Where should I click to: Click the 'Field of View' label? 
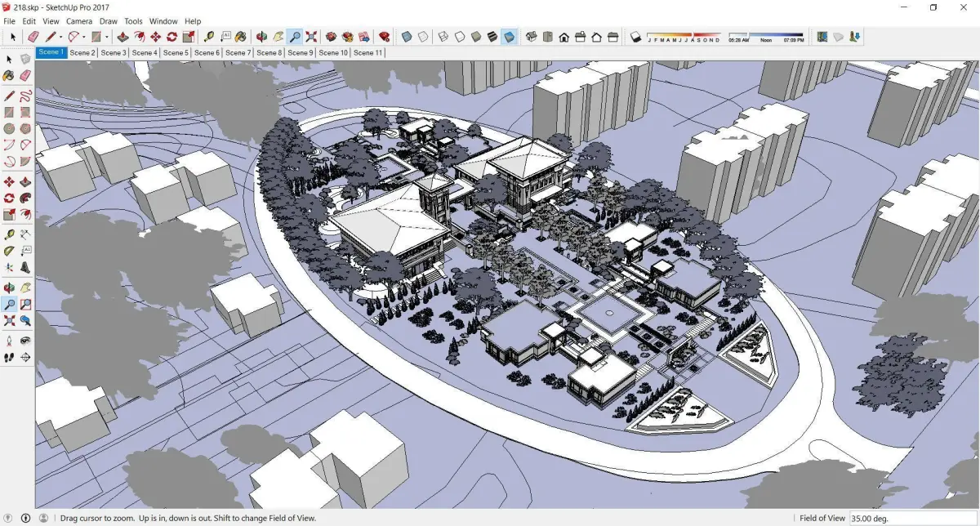822,518
